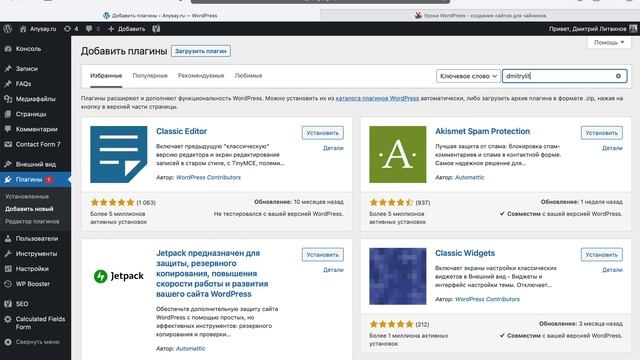Open Медиафайлы in sidebar
The width and height of the screenshot is (640, 360).
[x=36, y=99]
